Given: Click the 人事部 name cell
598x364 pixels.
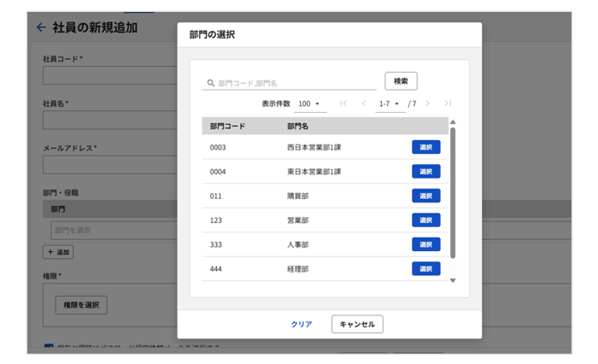Looking at the screenshot, I should [x=297, y=244].
